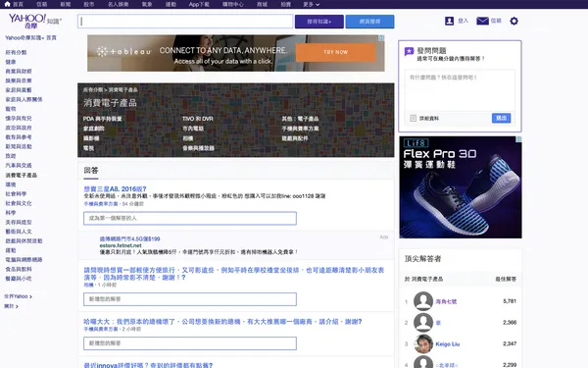This screenshot has width=588, height=368.
Task: Click the home icon in top navigation bar
Action: click(7, 4)
